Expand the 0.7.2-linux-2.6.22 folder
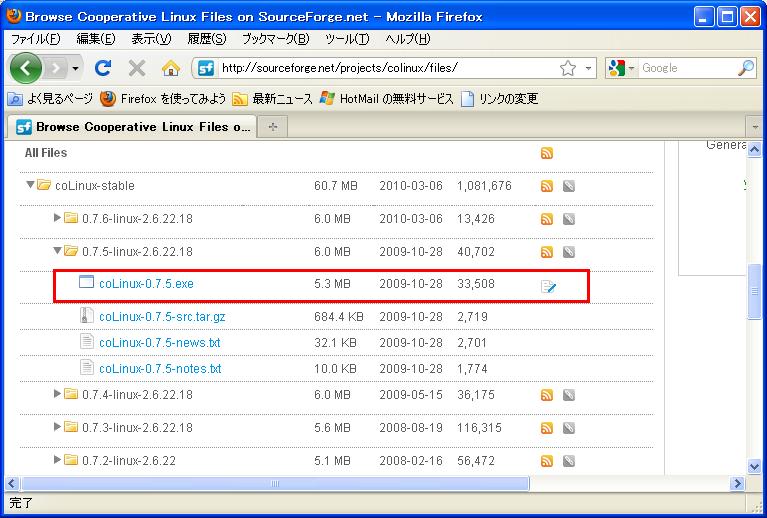The image size is (767, 518). click(x=57, y=460)
